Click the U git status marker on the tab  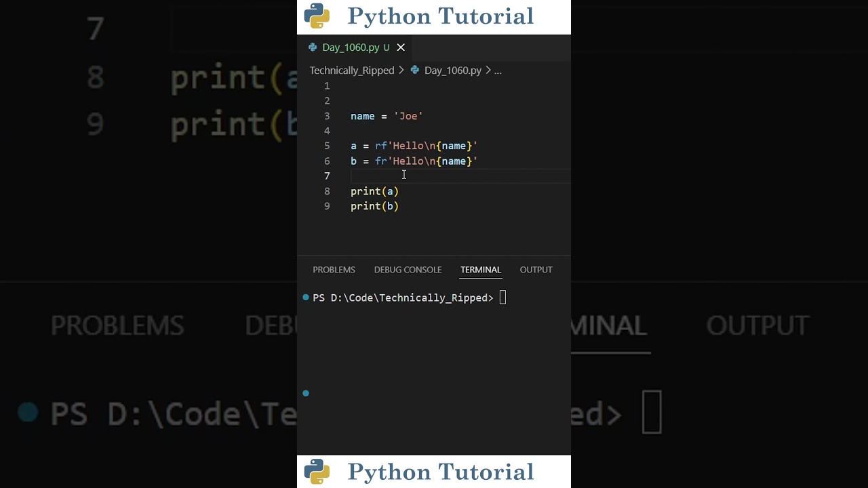click(x=387, y=47)
